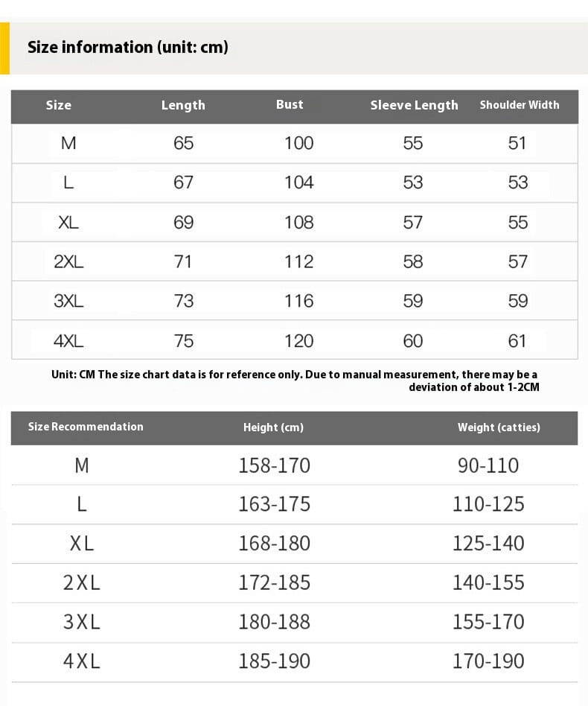This screenshot has width=588, height=706.
Task: Select the Height (cm) column header
Action: point(273,427)
